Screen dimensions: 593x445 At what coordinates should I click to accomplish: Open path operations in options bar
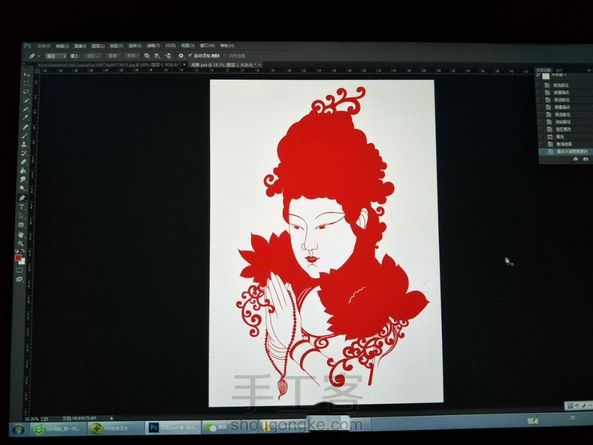147,56
